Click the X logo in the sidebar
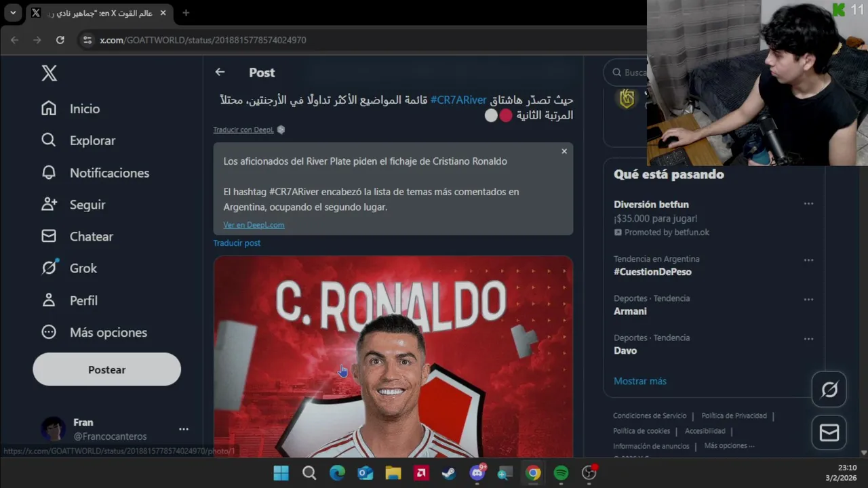Image resolution: width=868 pixels, height=488 pixels. 50,73
